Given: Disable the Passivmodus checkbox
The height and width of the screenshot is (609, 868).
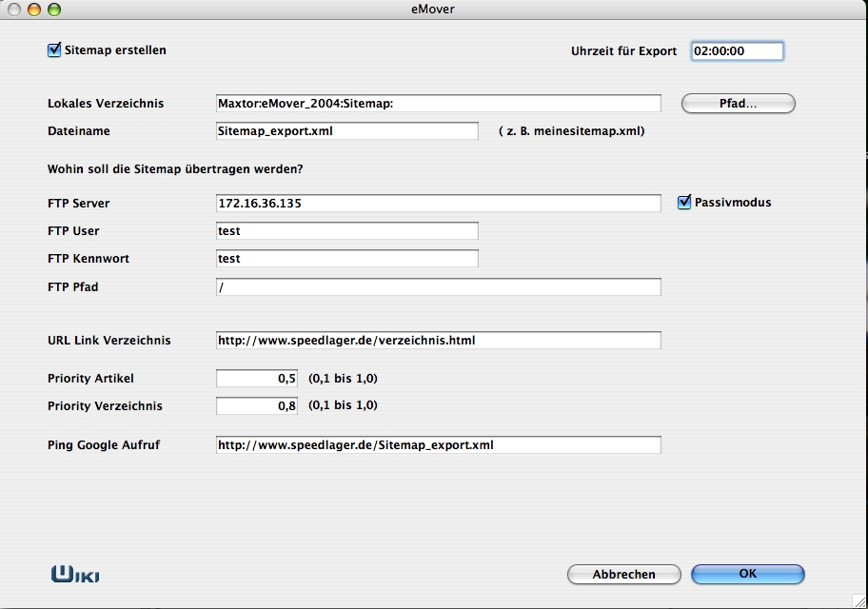Looking at the screenshot, I should [684, 202].
